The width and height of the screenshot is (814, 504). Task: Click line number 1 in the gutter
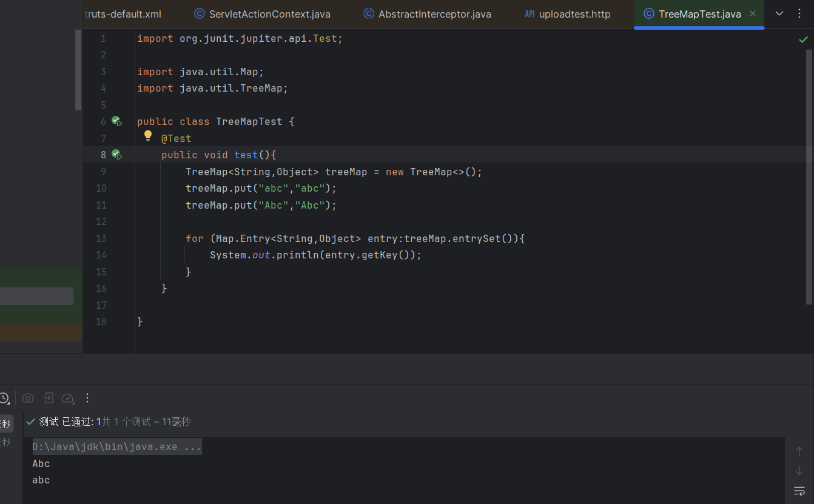tap(103, 38)
